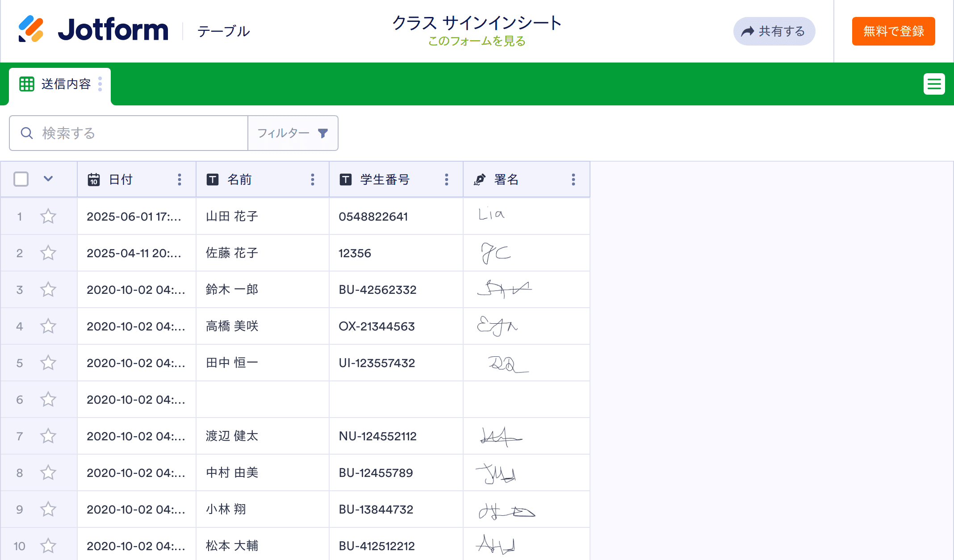Star row 1 entry
Screen dimensions: 954x560
click(48, 217)
